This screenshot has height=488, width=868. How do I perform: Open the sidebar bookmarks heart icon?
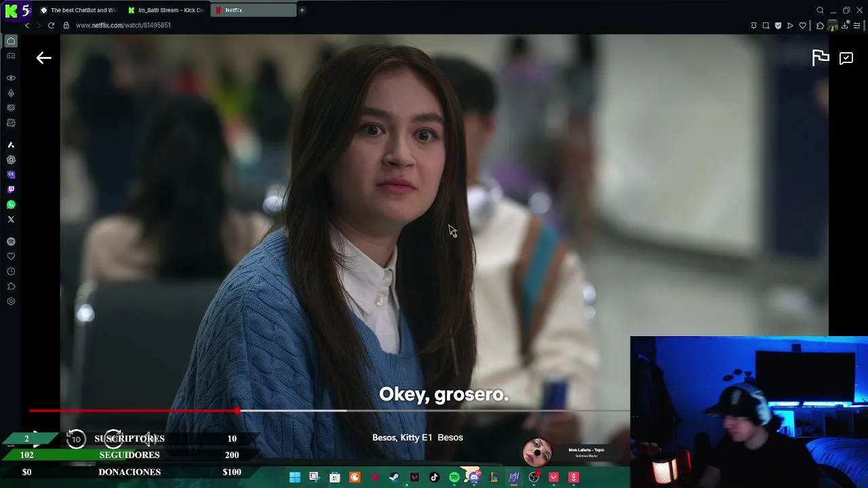[11, 256]
